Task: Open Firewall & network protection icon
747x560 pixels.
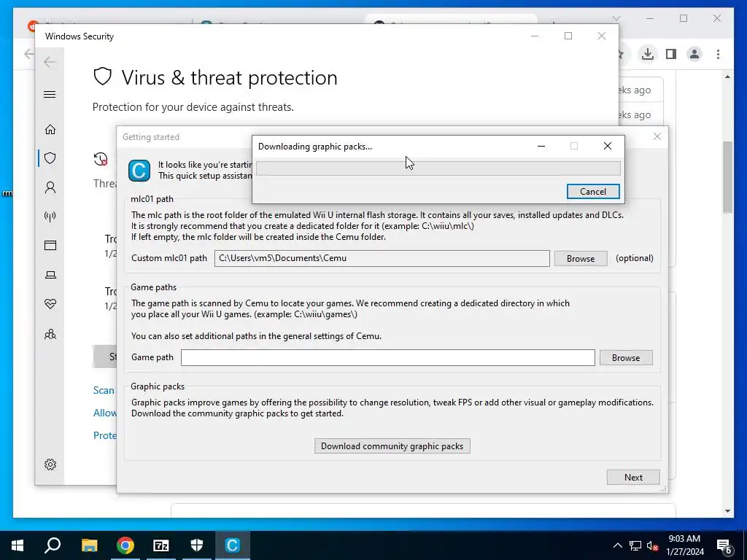Action: [50, 217]
